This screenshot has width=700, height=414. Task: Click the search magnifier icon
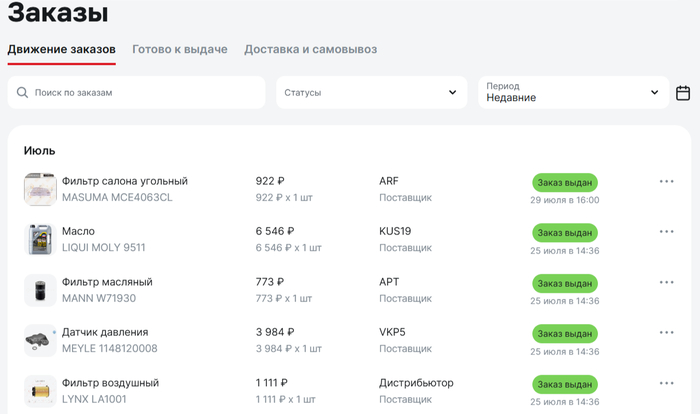coord(22,93)
